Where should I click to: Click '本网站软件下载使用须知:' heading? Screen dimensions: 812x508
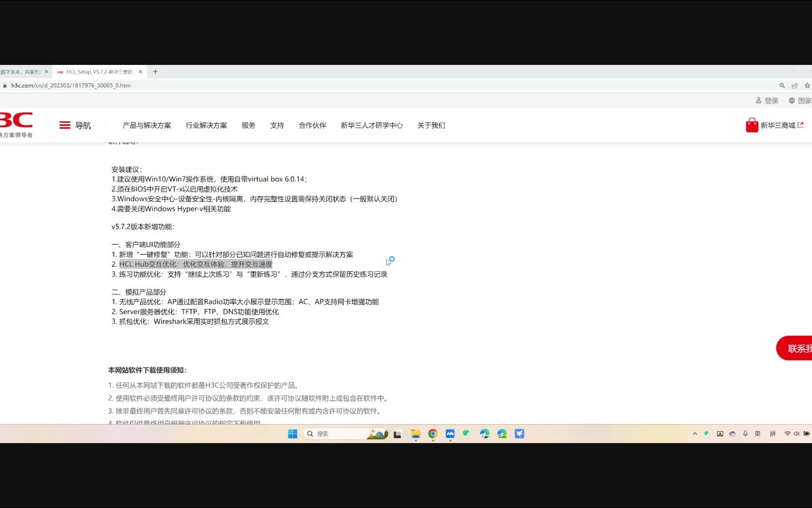148,370
